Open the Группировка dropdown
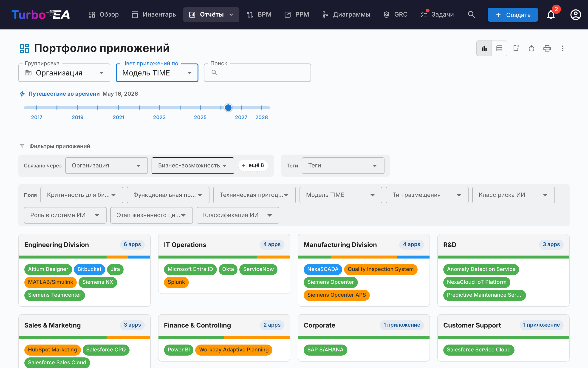Image resolution: width=588 pixels, height=368 pixels. click(64, 73)
